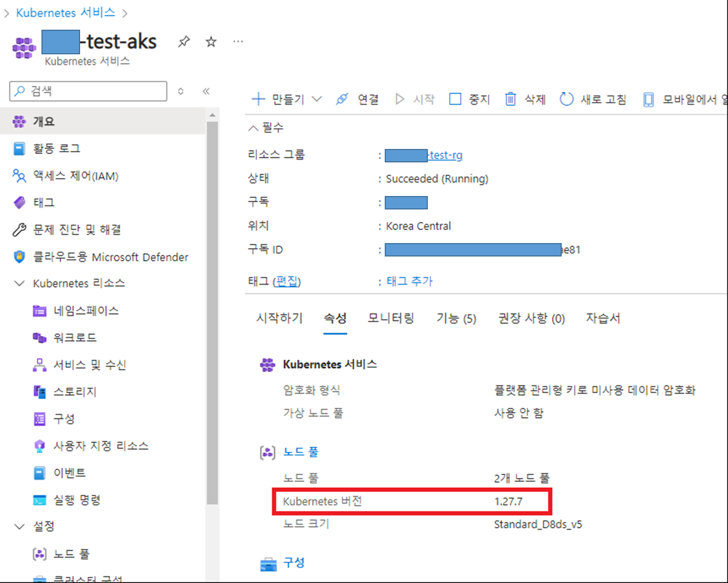Switch to the 시작하기 tab
Viewport: 728px width, 583px height.
click(279, 318)
